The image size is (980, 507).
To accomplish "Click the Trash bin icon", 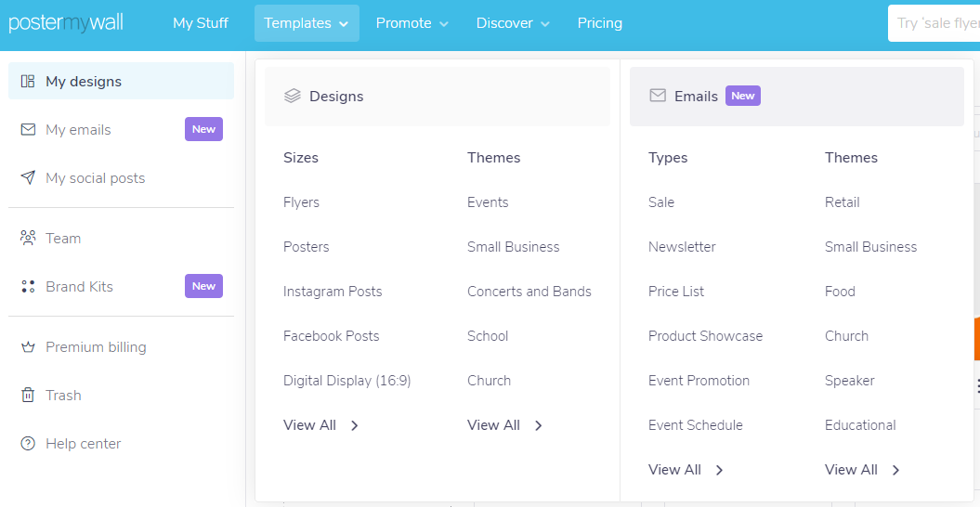I will coord(28,395).
